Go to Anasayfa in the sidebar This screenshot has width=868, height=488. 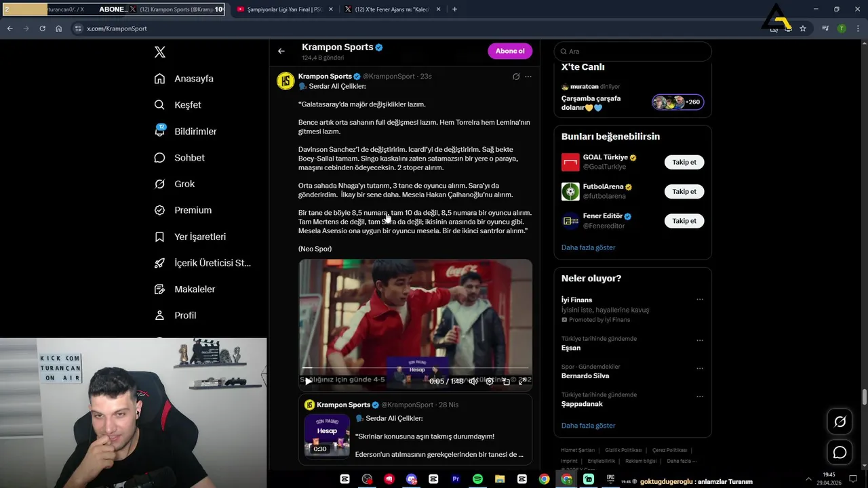point(184,79)
